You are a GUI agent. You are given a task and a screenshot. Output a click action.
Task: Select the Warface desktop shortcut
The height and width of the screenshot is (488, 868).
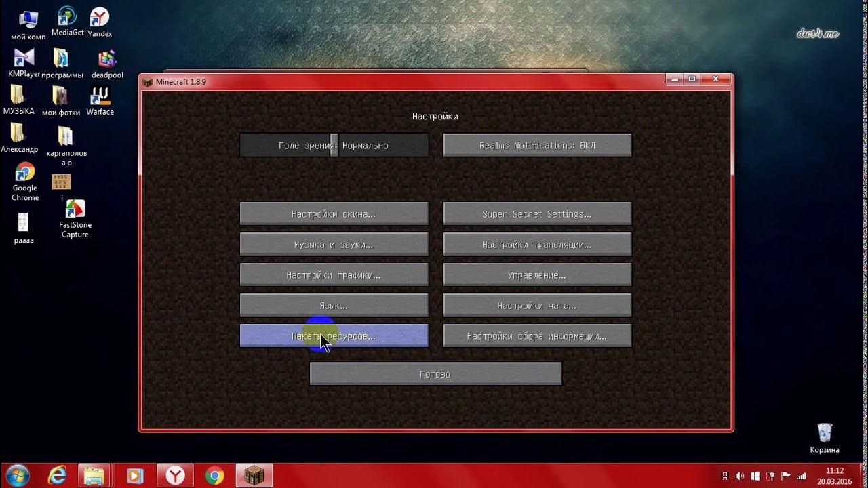coord(100,100)
